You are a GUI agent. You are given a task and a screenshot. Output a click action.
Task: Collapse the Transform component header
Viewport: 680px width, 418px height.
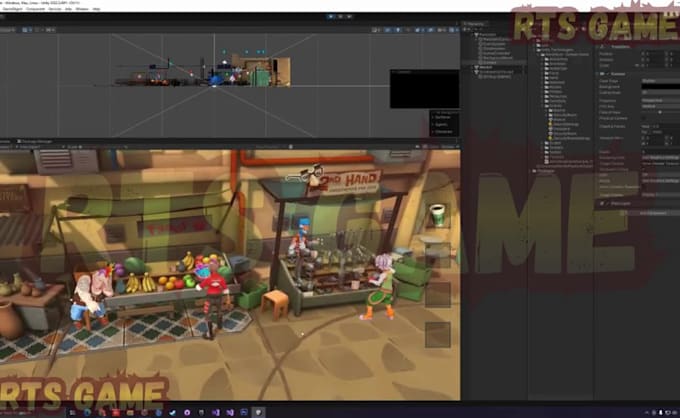coord(598,46)
